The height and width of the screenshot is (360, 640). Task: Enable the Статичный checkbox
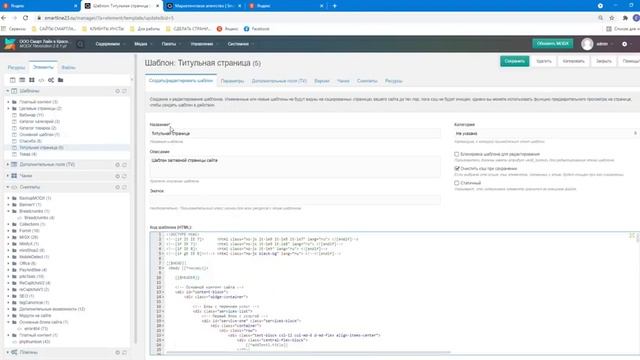click(457, 183)
